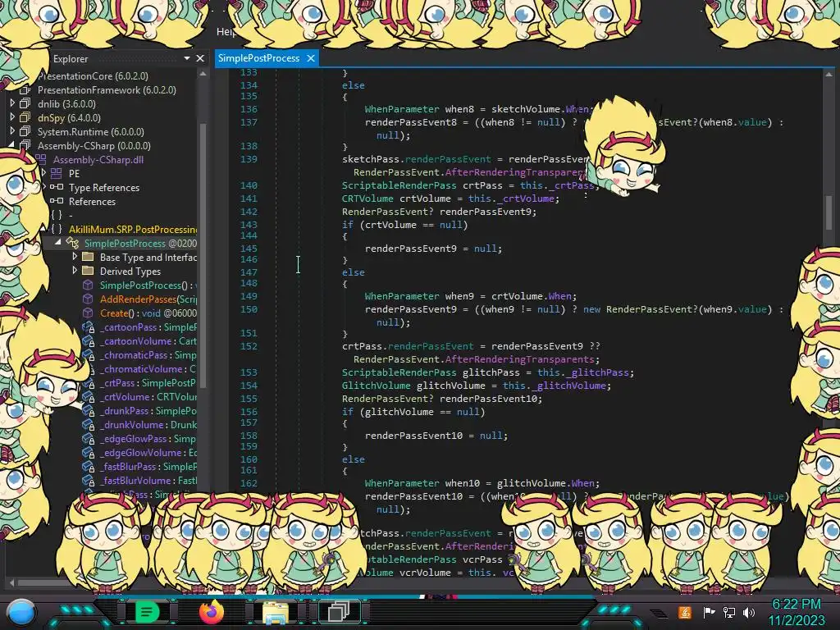Click the PE node icon

click(57, 173)
